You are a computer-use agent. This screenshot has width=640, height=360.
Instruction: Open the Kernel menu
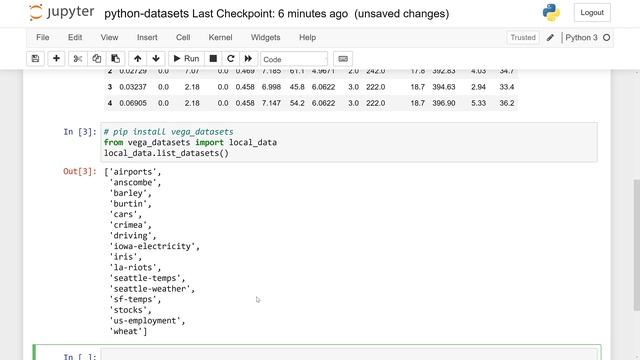pos(220,37)
